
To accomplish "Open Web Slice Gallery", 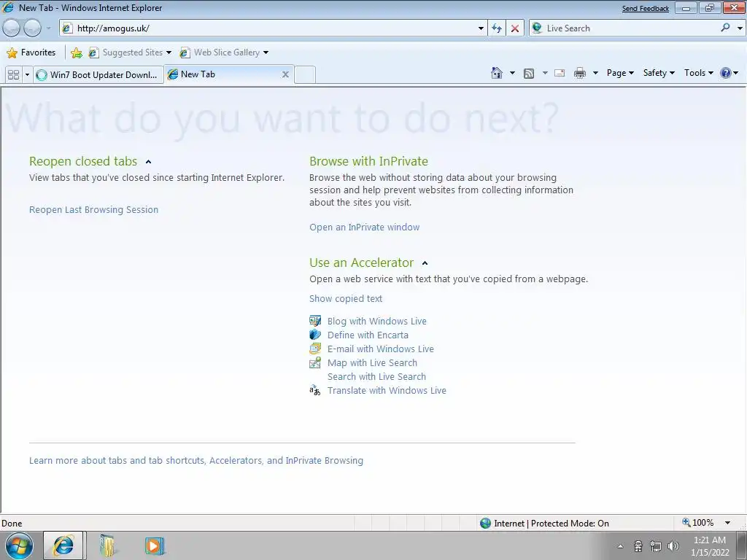I will click(223, 52).
